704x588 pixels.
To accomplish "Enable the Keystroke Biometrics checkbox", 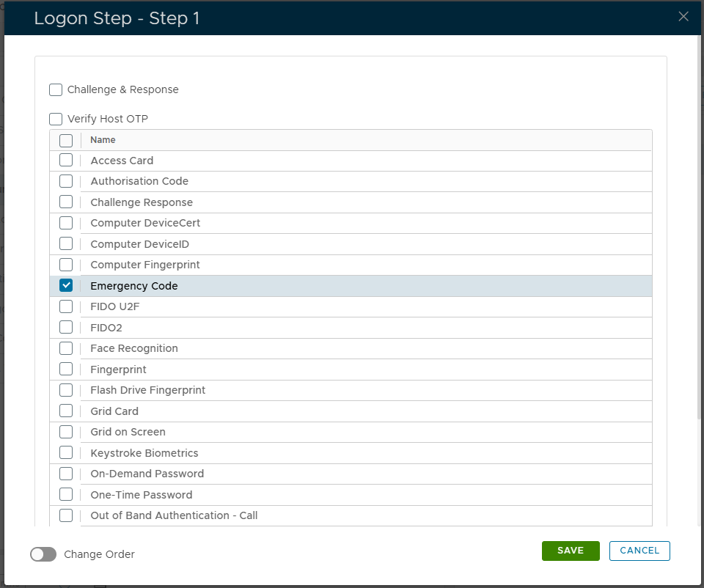I will coord(66,453).
